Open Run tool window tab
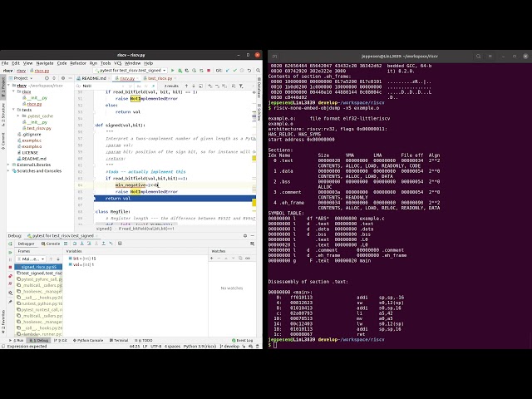The width and height of the screenshot is (532, 399). [x=17, y=340]
